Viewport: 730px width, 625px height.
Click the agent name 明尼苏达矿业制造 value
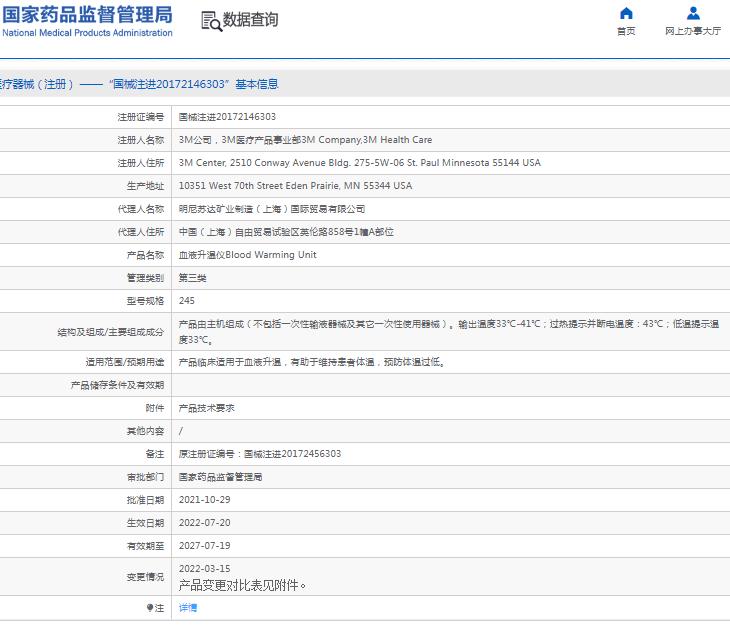271,209
